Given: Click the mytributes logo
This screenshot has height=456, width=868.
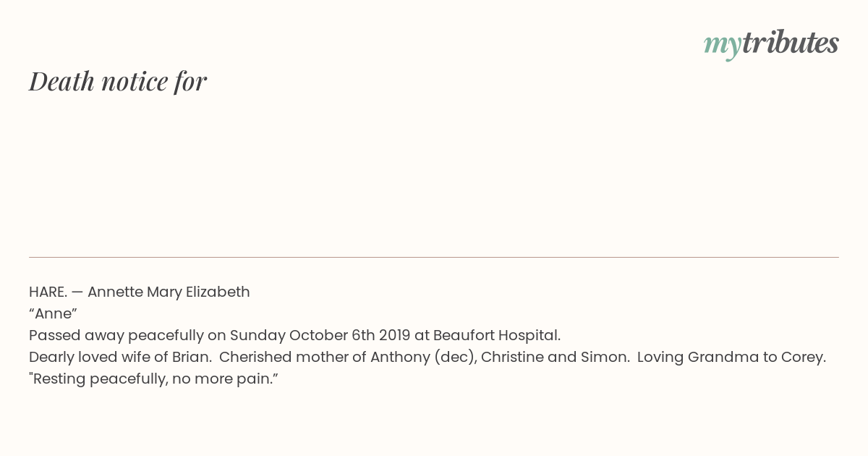Looking at the screenshot, I should point(771,44).
